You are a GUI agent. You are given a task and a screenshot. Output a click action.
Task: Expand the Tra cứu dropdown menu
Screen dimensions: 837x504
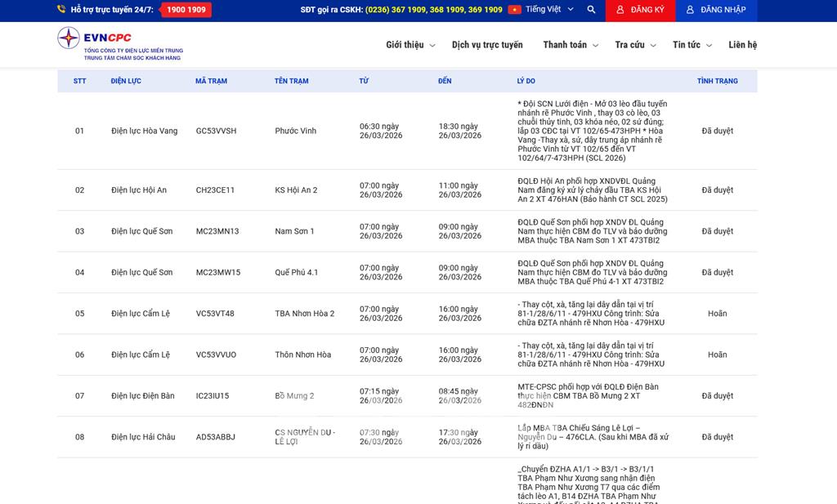click(x=635, y=45)
